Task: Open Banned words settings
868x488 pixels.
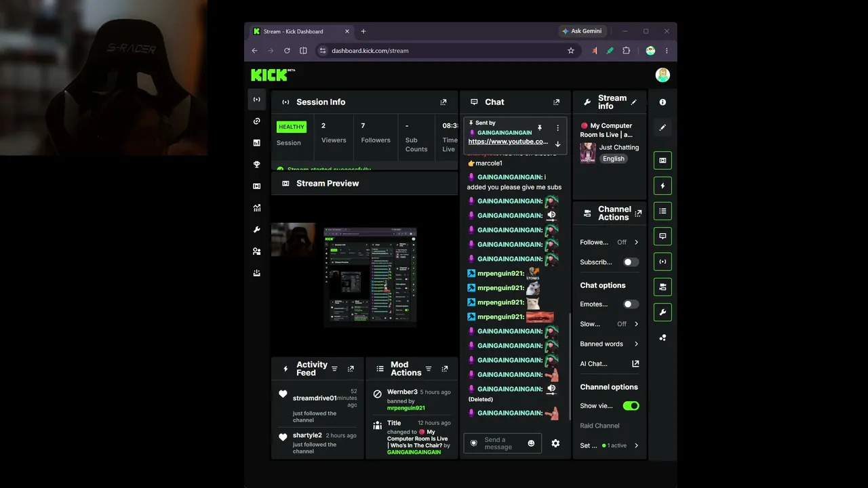Action: [x=610, y=344]
